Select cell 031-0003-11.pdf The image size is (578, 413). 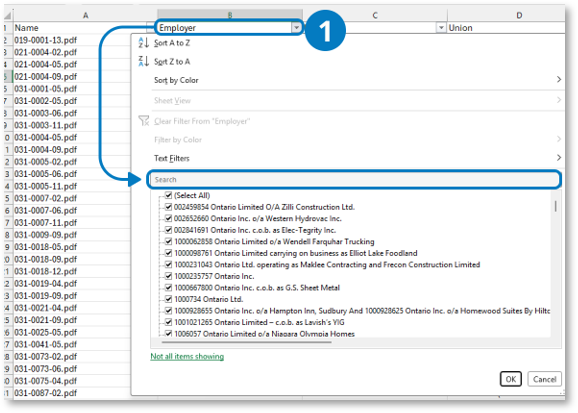point(72,125)
